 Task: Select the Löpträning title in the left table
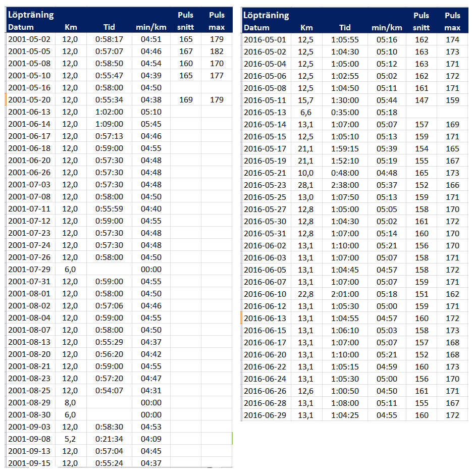pyautogui.click(x=31, y=15)
